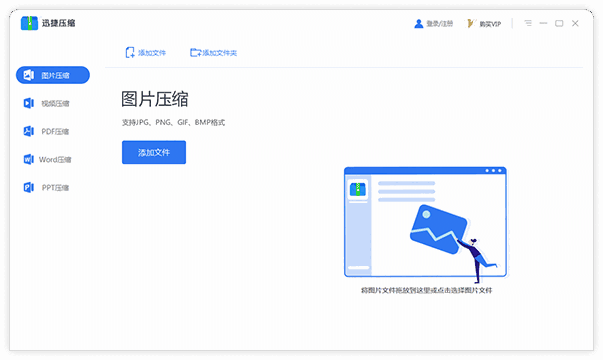This screenshot has height=360, width=603.
Task: Minimize the window
Action: (x=543, y=23)
